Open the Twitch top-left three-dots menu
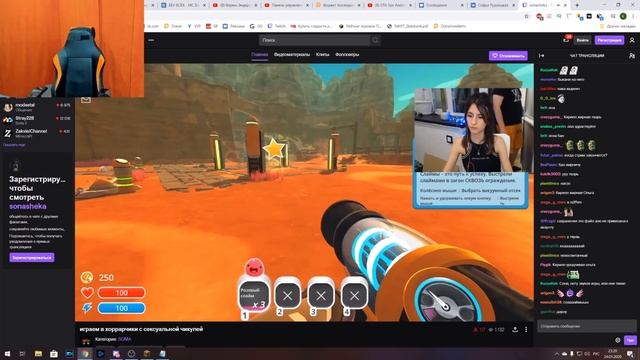The height and width of the screenshot is (360, 640). (x=151, y=40)
